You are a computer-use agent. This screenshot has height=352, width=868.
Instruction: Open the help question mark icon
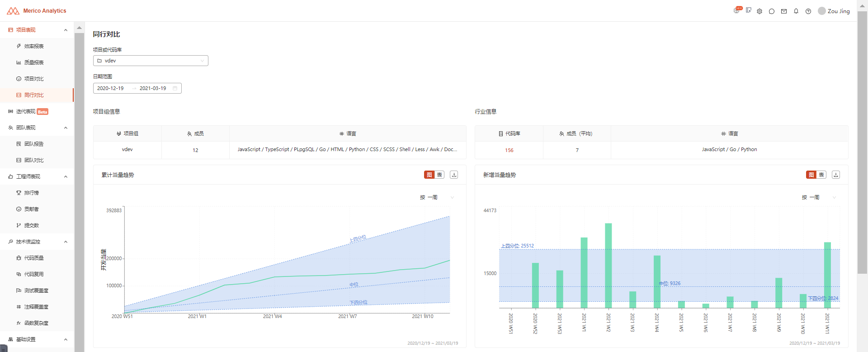pyautogui.click(x=808, y=11)
